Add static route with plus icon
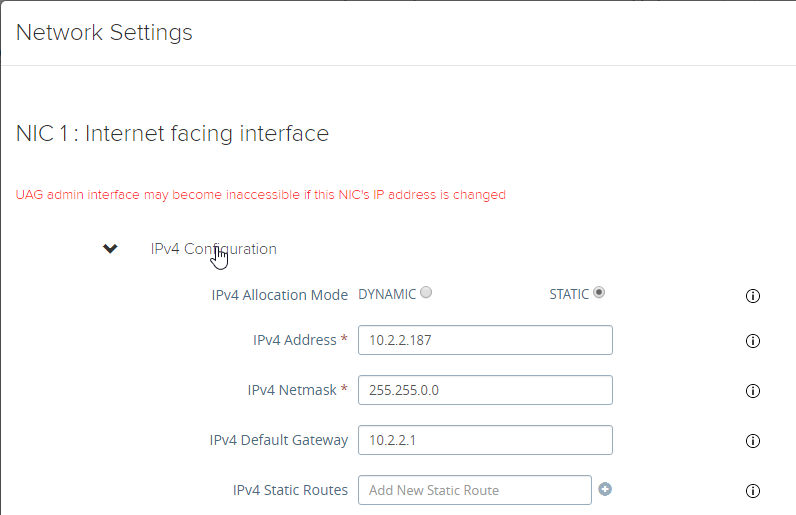Viewport: 796px width, 515px height. [x=605, y=489]
